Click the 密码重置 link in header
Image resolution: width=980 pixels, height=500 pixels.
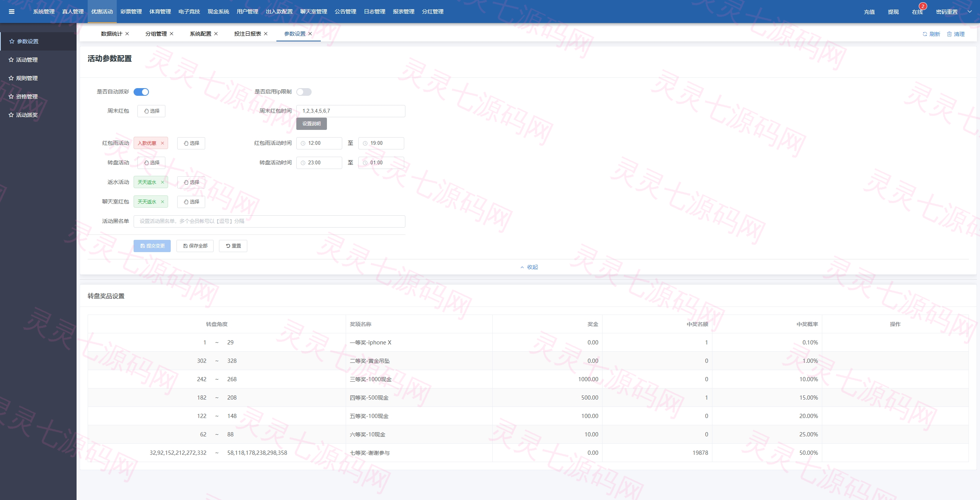click(x=947, y=12)
